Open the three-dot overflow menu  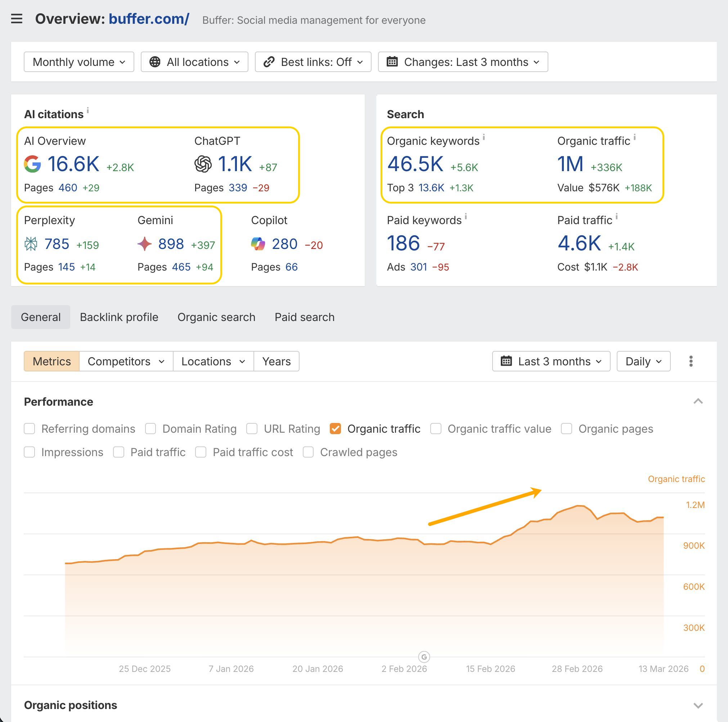click(691, 361)
